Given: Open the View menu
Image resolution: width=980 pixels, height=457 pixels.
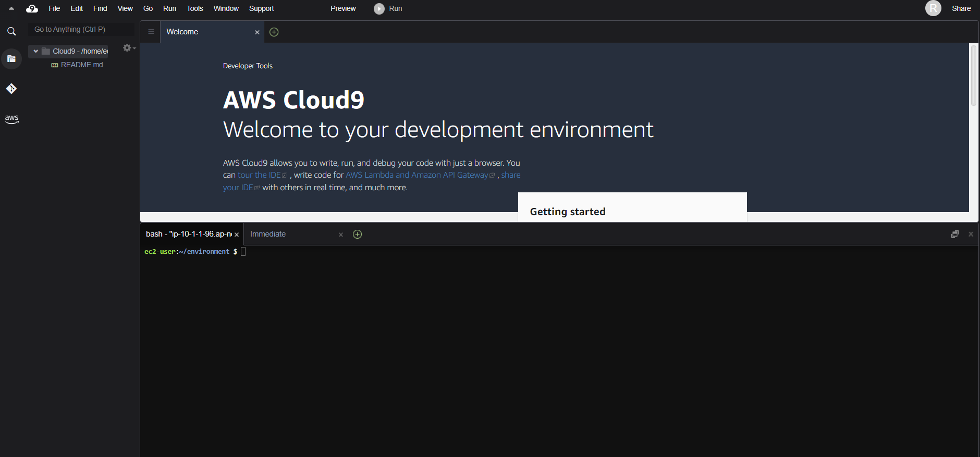Looking at the screenshot, I should [125, 8].
